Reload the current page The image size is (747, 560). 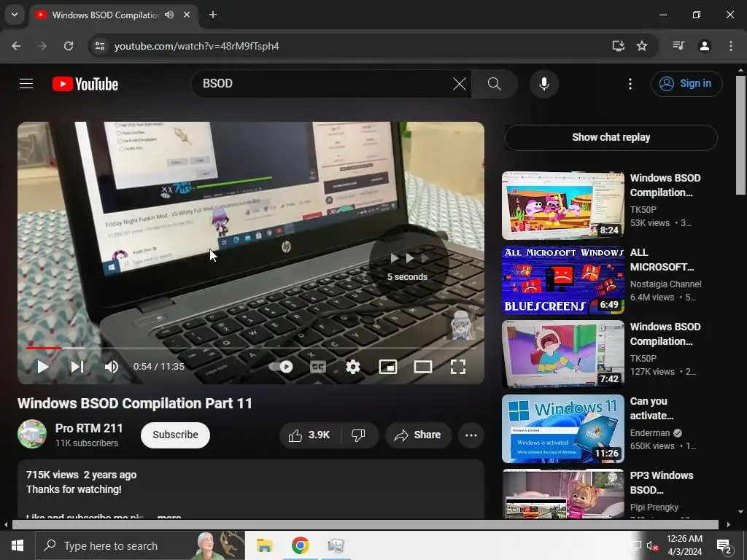69,46
